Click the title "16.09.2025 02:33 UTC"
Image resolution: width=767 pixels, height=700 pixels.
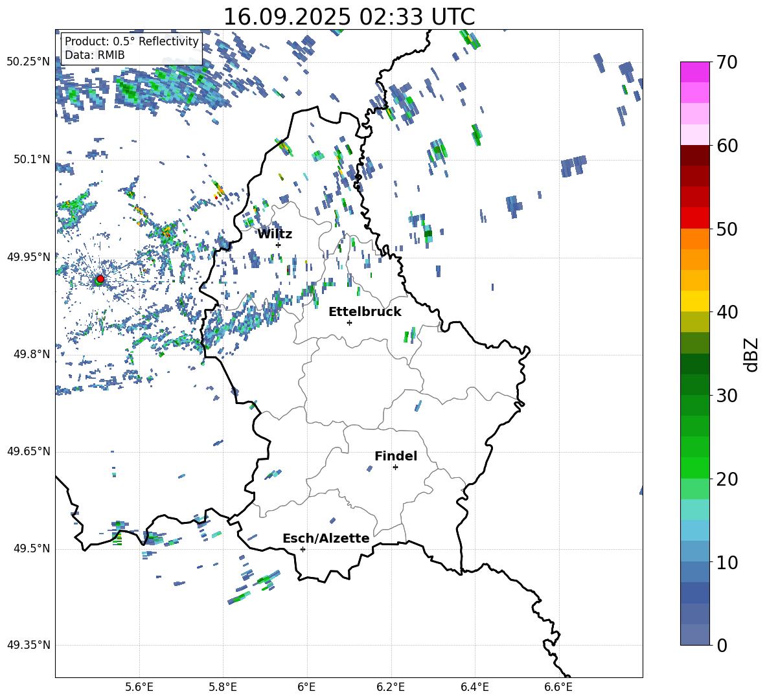349,17
